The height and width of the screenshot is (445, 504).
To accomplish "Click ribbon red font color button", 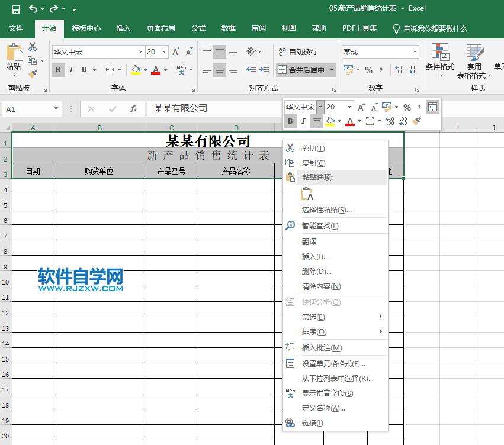I will coord(156,70).
